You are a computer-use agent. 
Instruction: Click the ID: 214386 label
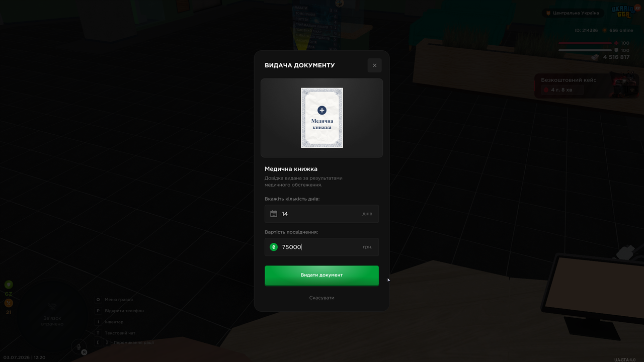pyautogui.click(x=586, y=31)
